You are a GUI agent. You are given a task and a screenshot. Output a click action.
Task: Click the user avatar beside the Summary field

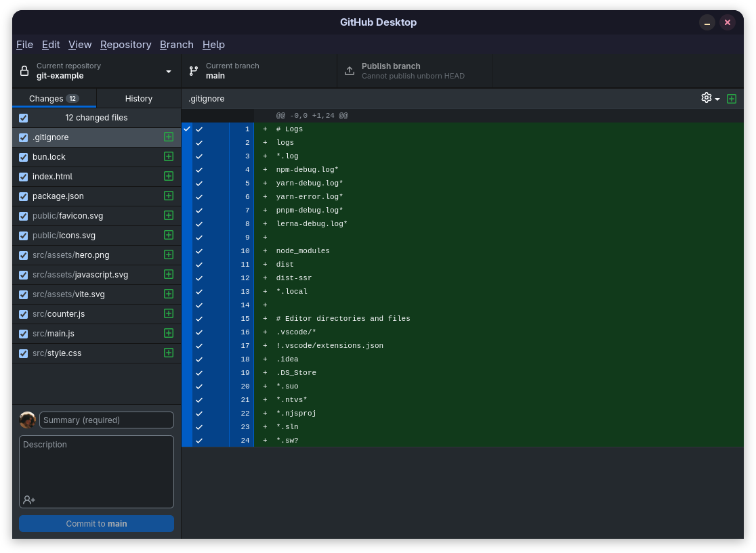(28, 420)
